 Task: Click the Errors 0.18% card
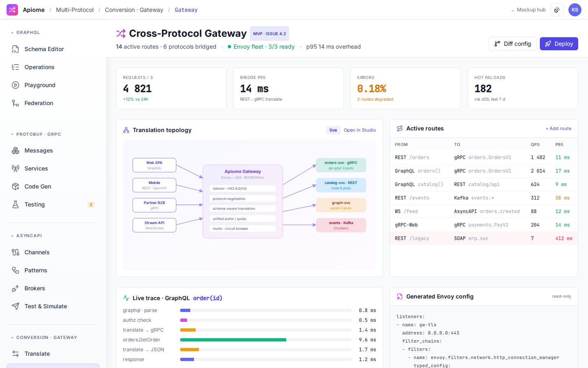pos(405,88)
